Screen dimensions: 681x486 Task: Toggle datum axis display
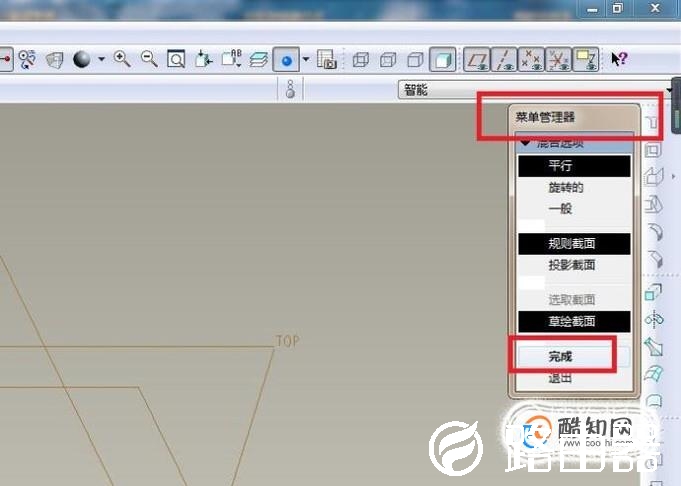(x=504, y=60)
